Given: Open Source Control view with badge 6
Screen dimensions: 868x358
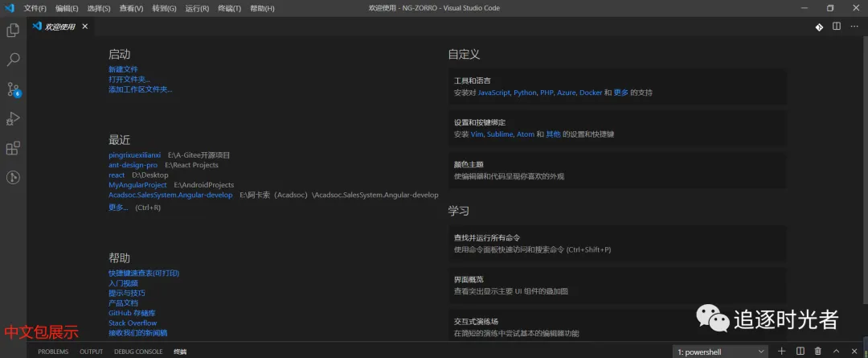Looking at the screenshot, I should [13, 89].
